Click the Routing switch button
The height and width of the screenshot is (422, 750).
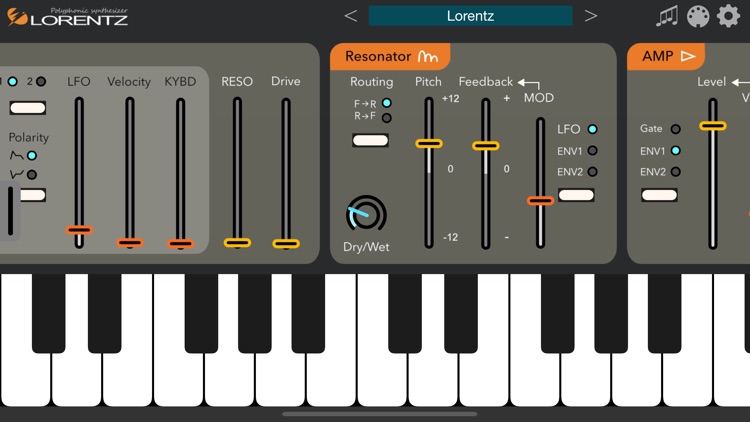coord(370,140)
